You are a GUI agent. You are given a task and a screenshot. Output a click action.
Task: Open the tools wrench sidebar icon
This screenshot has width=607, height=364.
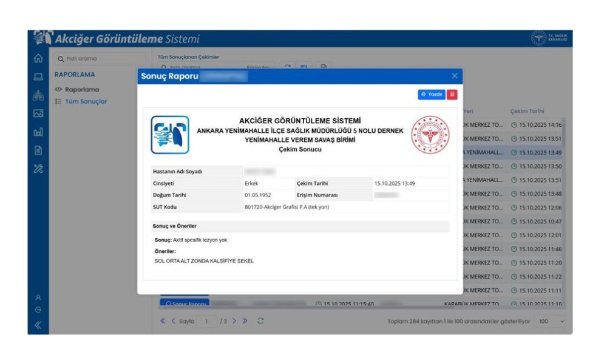click(x=38, y=168)
